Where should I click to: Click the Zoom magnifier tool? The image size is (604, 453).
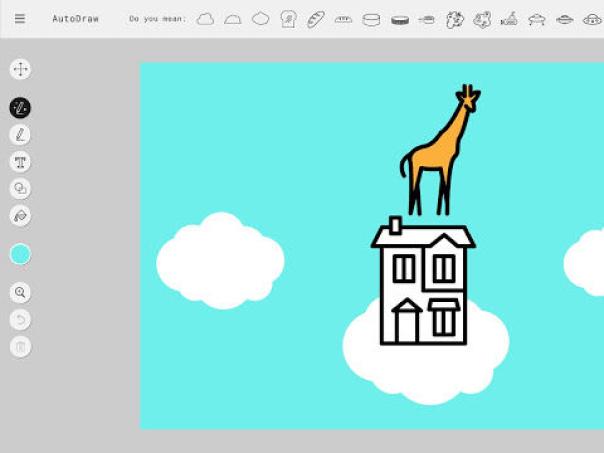click(x=20, y=293)
